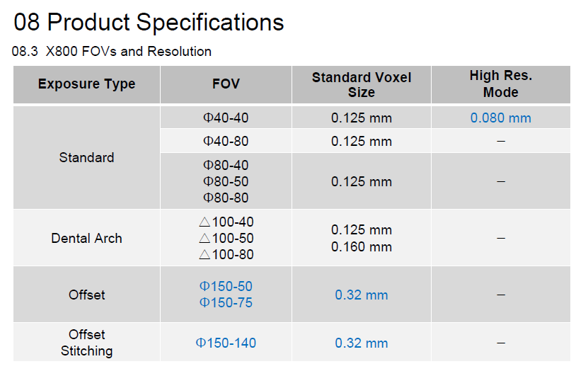Click the Exposure Type column header
Viewport: 588px width, 376px height.
[x=86, y=84]
